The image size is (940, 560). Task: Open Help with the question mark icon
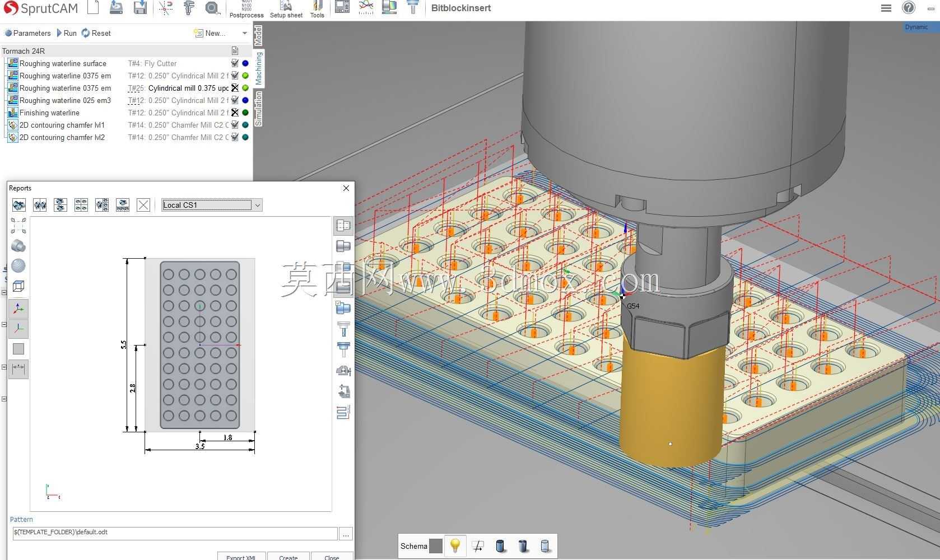click(x=909, y=8)
